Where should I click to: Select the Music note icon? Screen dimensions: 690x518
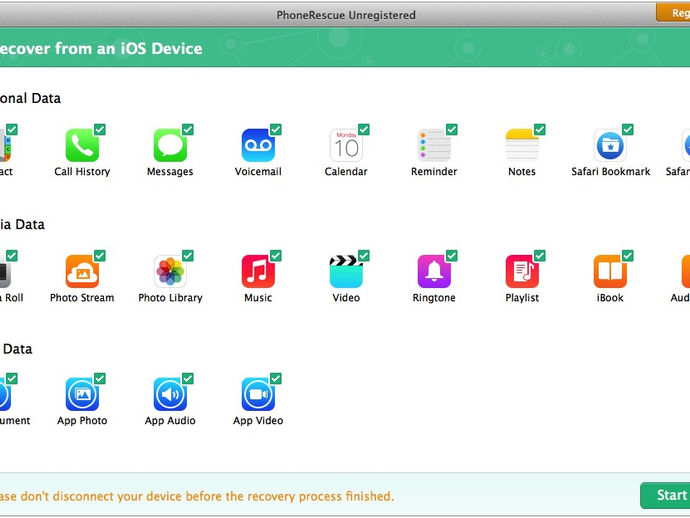coord(258,272)
